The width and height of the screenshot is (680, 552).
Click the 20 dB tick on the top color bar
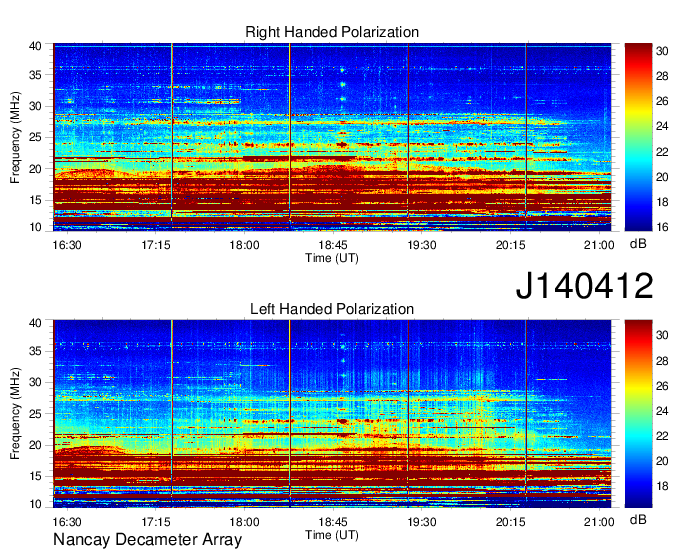coord(662,177)
